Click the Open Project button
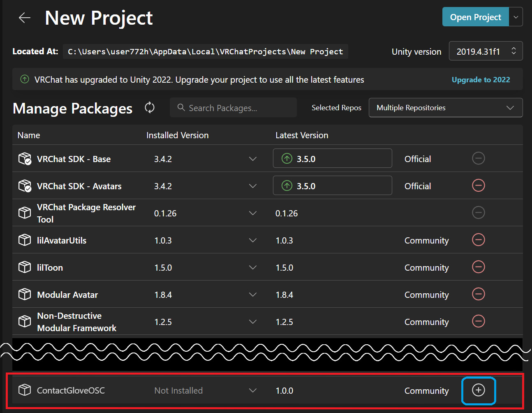Screen dimensions: 532x413 [475, 17]
